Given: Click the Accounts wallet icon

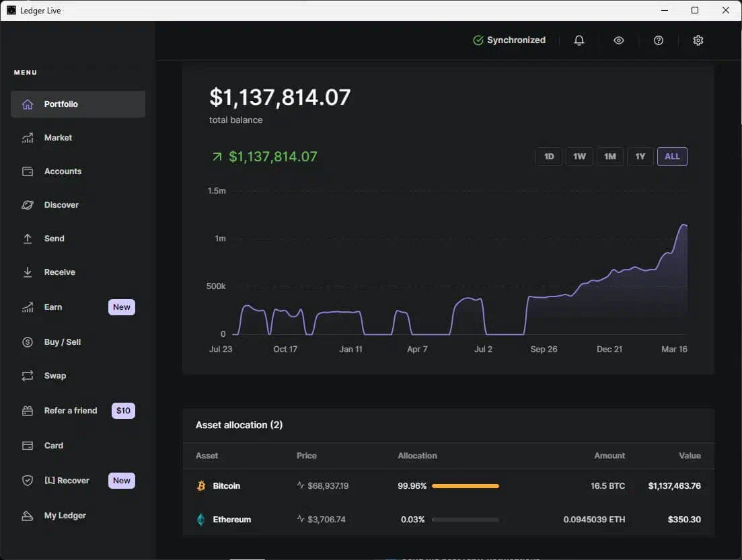Looking at the screenshot, I should pyautogui.click(x=28, y=171).
